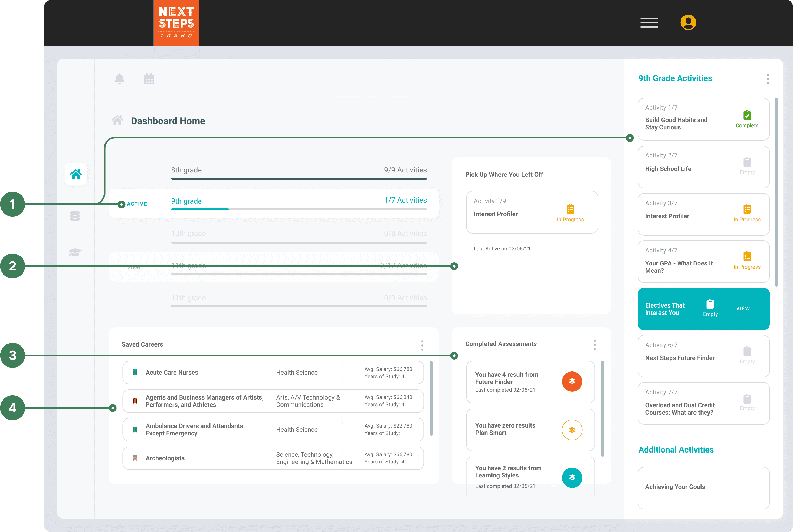Open the Saved Careers three-dot menu
Screen dimensions: 793x532
[x=422, y=345]
